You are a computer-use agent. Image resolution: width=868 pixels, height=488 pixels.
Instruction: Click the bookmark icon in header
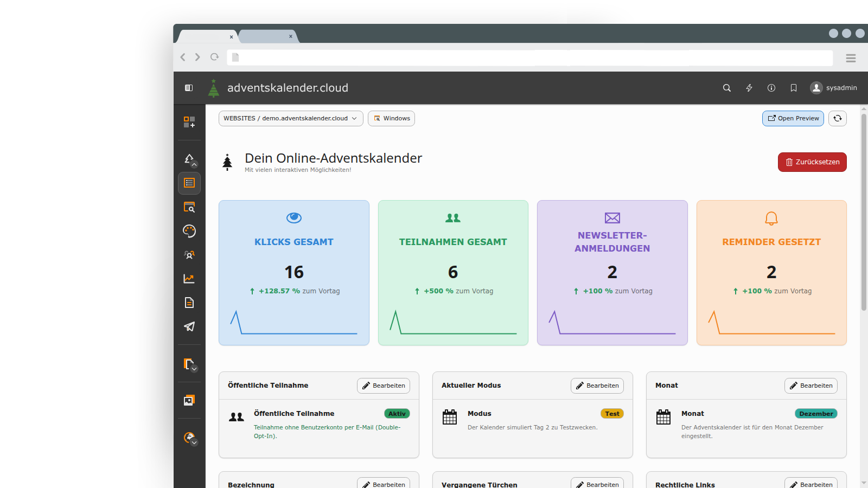(794, 88)
